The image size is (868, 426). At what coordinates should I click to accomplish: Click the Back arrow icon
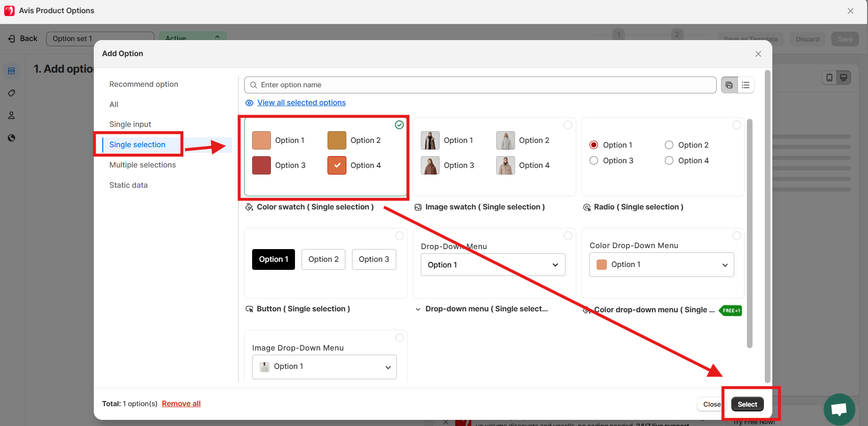click(x=12, y=39)
